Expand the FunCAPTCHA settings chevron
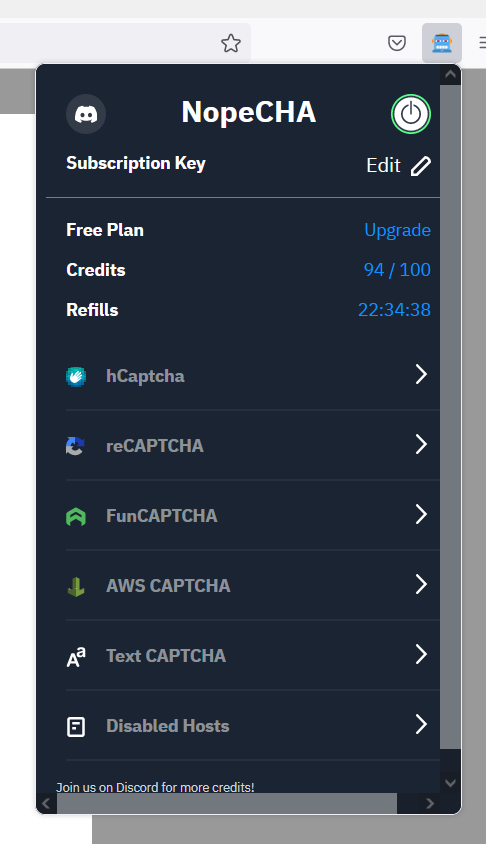 [421, 514]
